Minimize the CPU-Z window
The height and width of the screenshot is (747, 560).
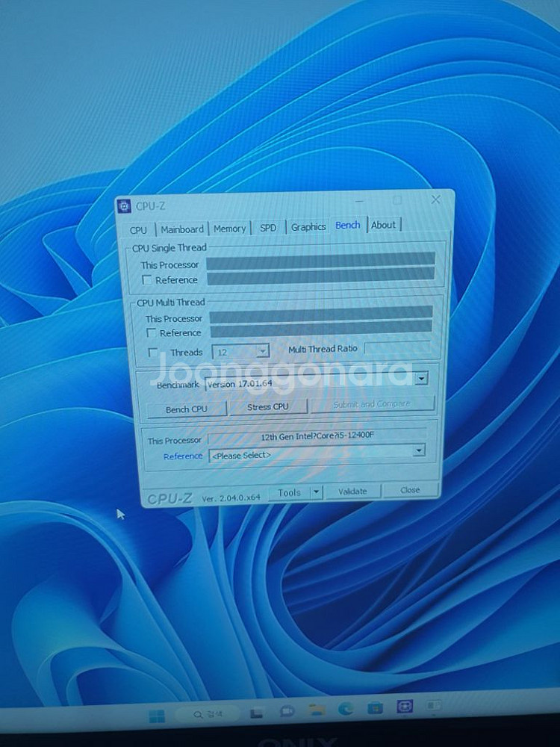(360, 202)
